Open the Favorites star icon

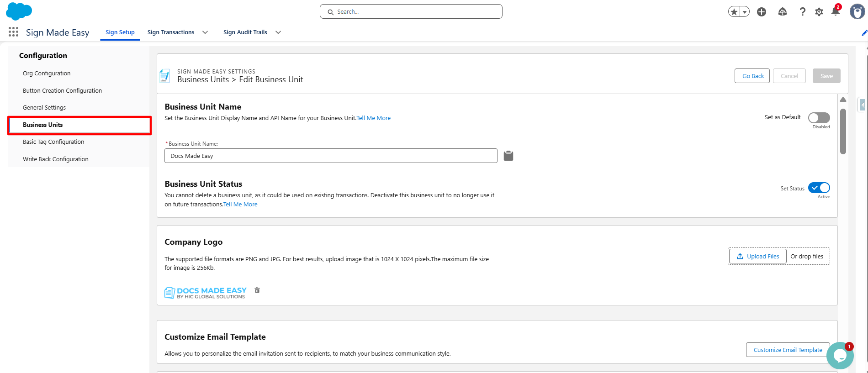click(x=734, y=12)
